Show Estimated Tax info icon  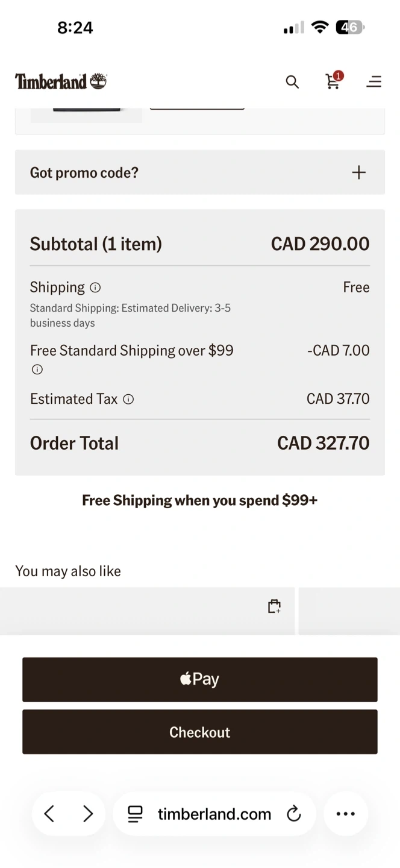(x=128, y=399)
